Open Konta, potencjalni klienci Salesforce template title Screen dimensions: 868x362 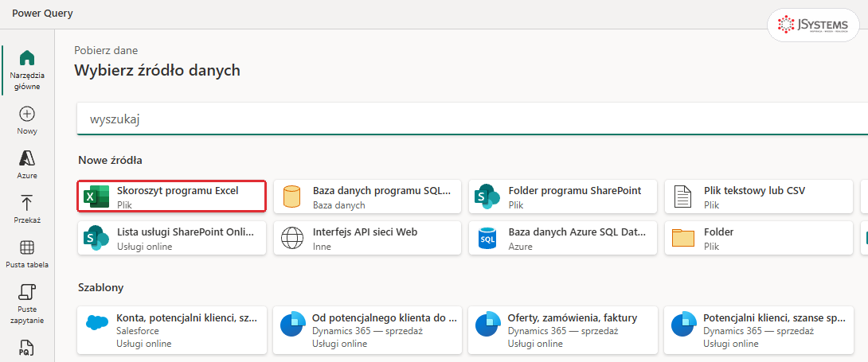[186, 317]
